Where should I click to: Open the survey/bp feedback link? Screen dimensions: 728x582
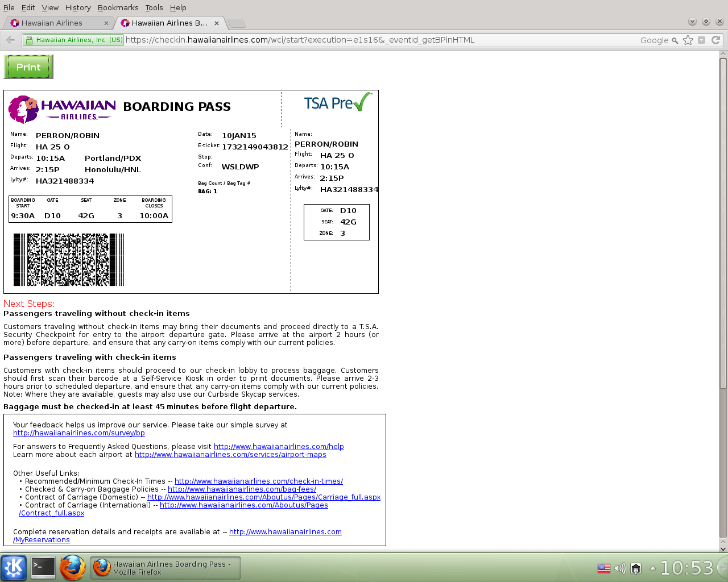click(x=79, y=433)
